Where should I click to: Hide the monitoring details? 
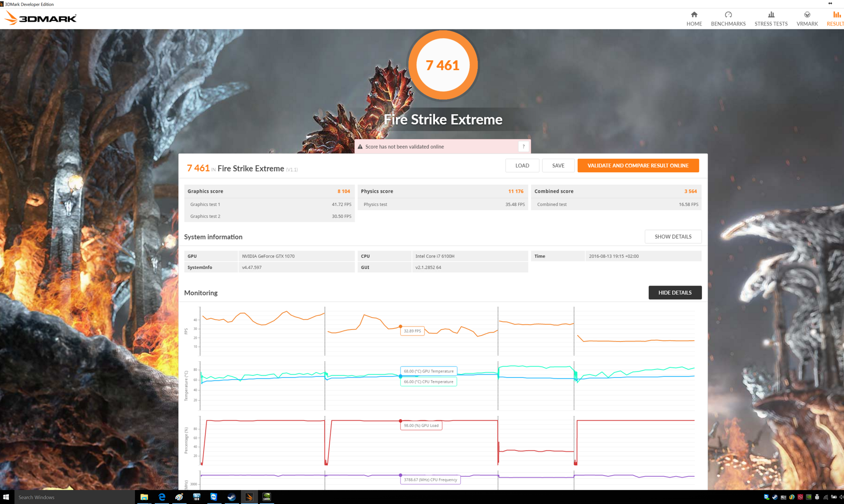[x=674, y=293]
